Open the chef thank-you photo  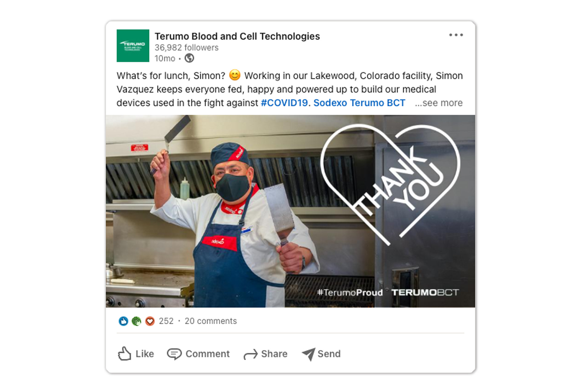pos(290,211)
